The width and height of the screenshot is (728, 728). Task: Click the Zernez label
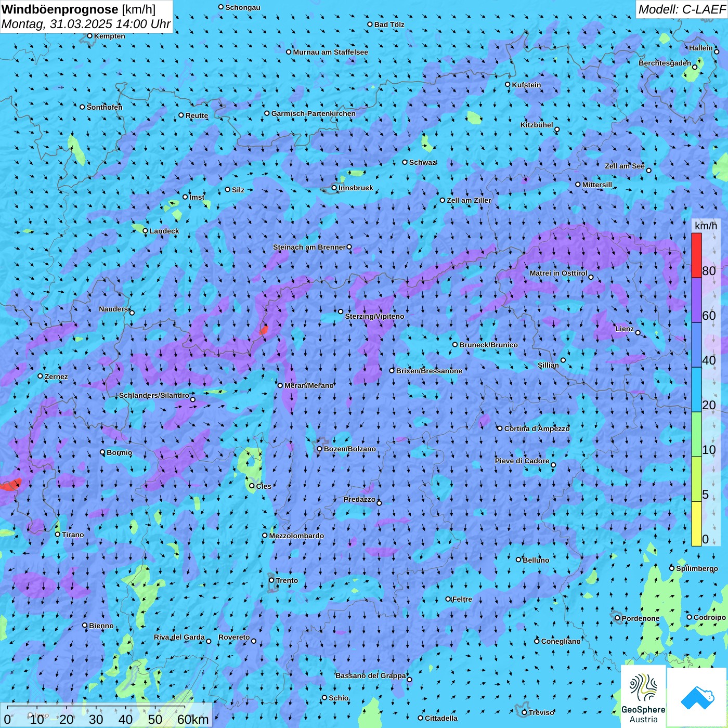tap(56, 376)
